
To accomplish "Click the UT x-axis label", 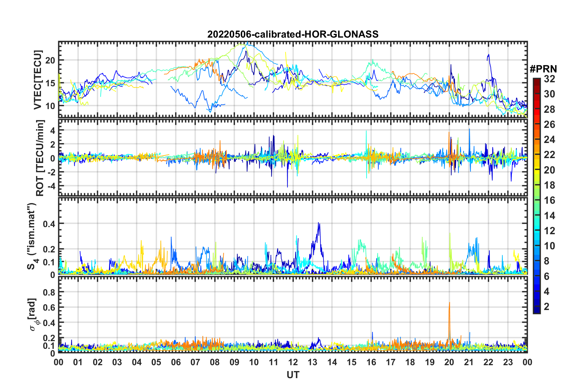I will (293, 375).
